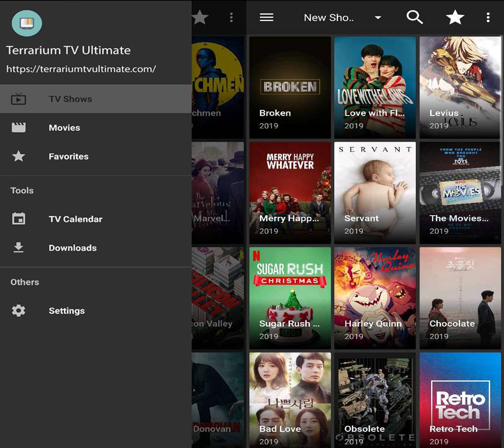Open the Obsolete show poster
The height and width of the screenshot is (448, 504).
[375, 400]
